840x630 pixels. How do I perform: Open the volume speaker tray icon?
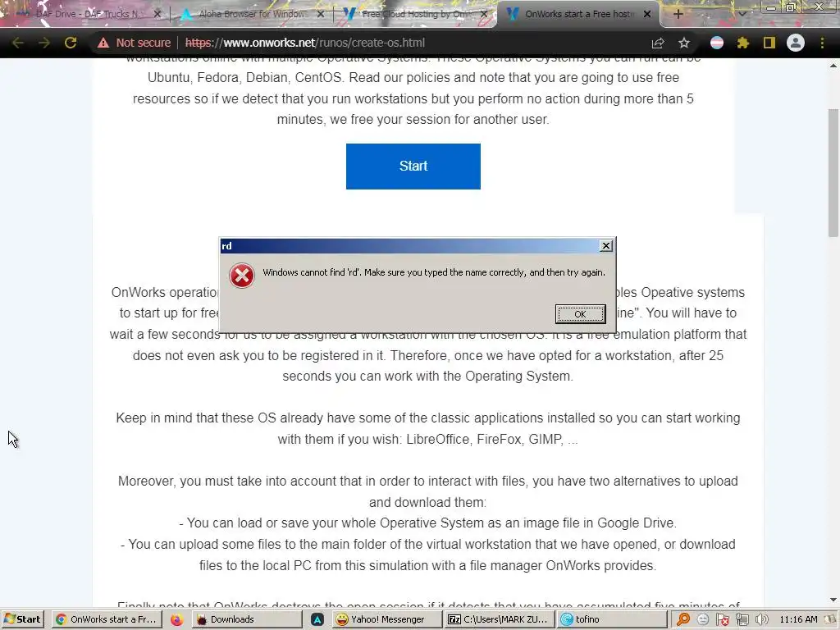[x=761, y=619]
